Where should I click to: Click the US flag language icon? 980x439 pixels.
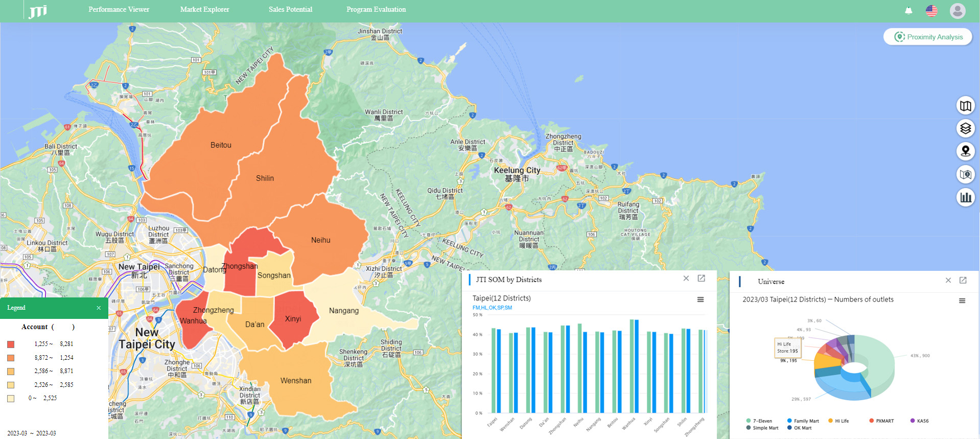pyautogui.click(x=931, y=10)
